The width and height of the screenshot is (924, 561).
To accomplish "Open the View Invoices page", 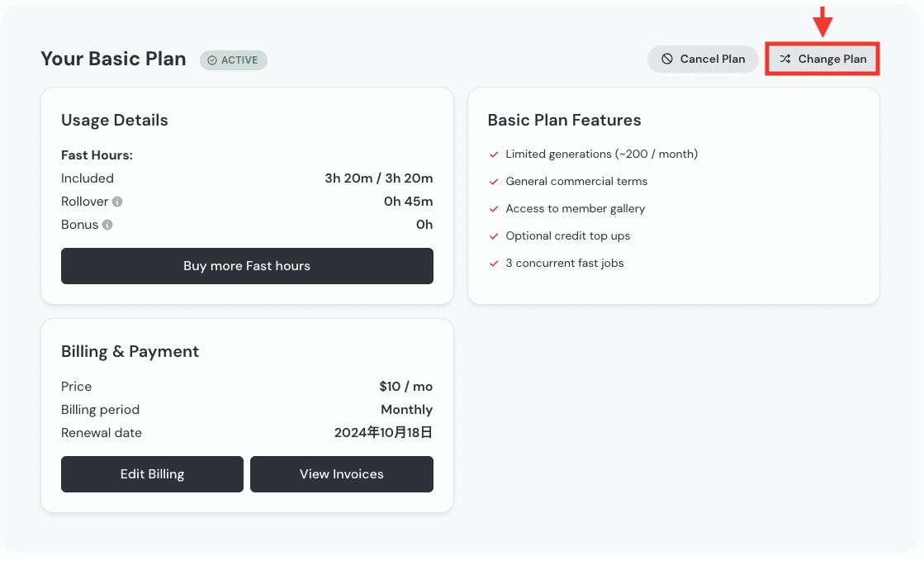I will [341, 474].
